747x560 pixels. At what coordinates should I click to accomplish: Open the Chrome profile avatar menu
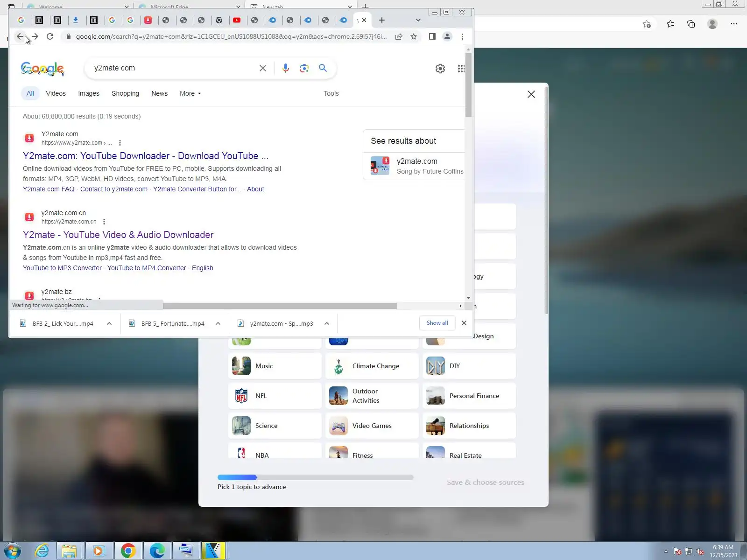(447, 36)
